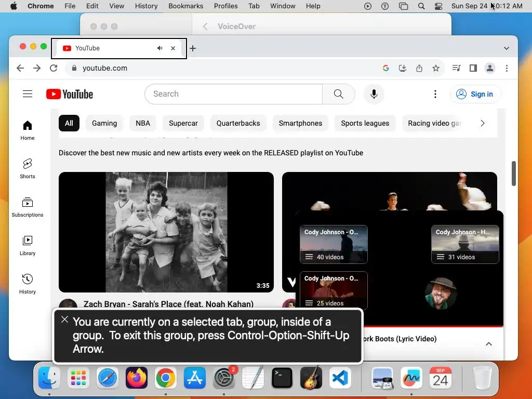
Task: Reload the YouTube page
Action: tap(54, 68)
